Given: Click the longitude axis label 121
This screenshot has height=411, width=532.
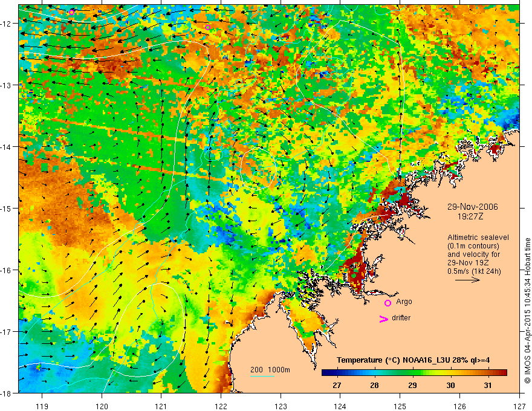Looking at the screenshot, I should pos(161,406).
